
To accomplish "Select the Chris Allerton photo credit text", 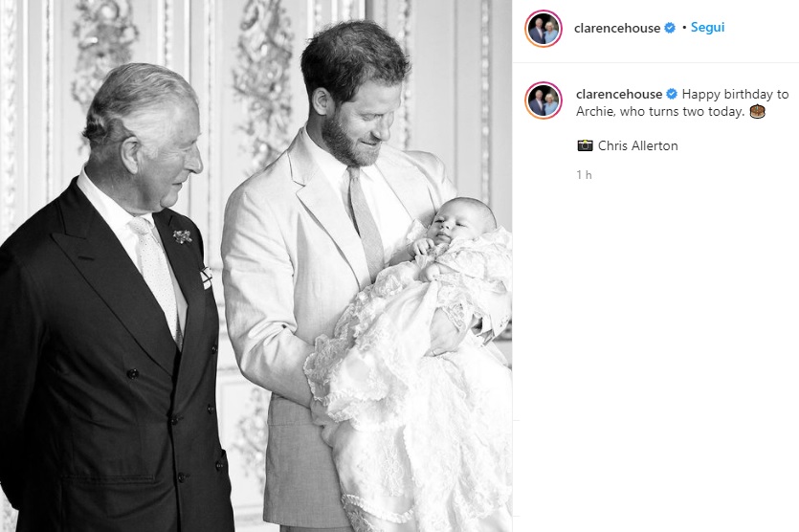I will click(638, 145).
